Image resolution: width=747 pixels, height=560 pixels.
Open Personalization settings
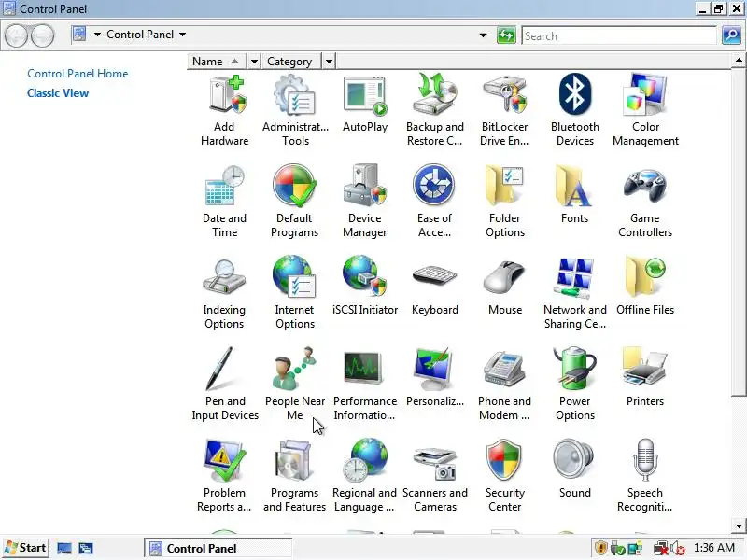click(x=434, y=378)
